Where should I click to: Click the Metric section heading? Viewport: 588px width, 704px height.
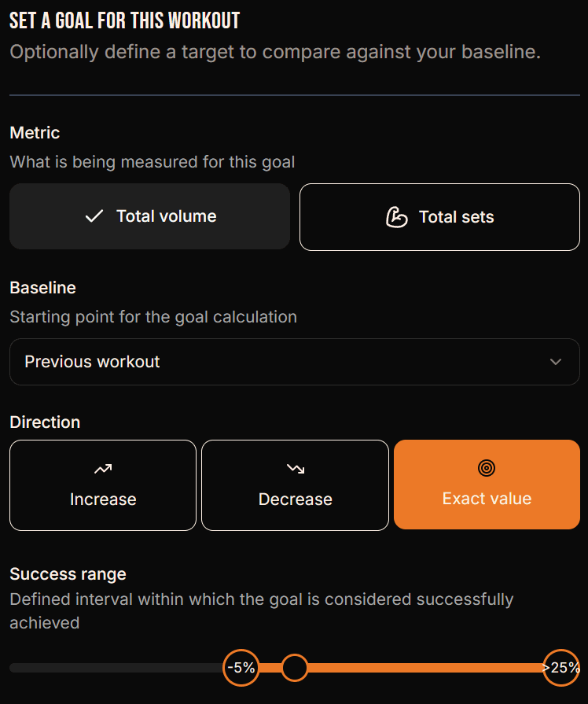click(34, 132)
